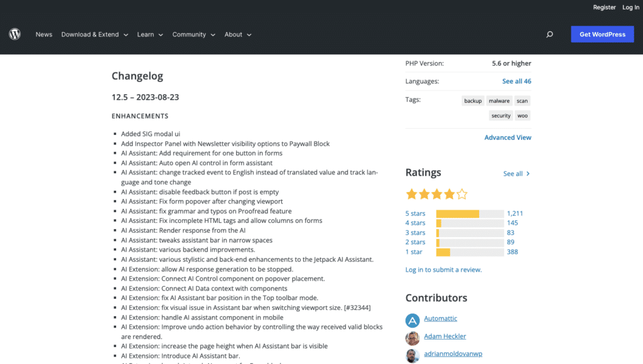Click the 145 reviews count
Image resolution: width=643 pixels, height=364 pixels.
click(x=512, y=223)
